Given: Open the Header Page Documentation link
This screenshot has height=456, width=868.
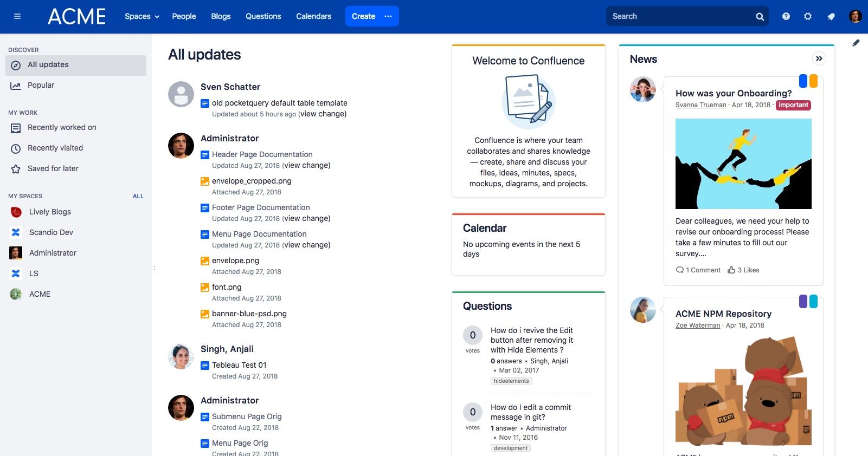Looking at the screenshot, I should [262, 154].
